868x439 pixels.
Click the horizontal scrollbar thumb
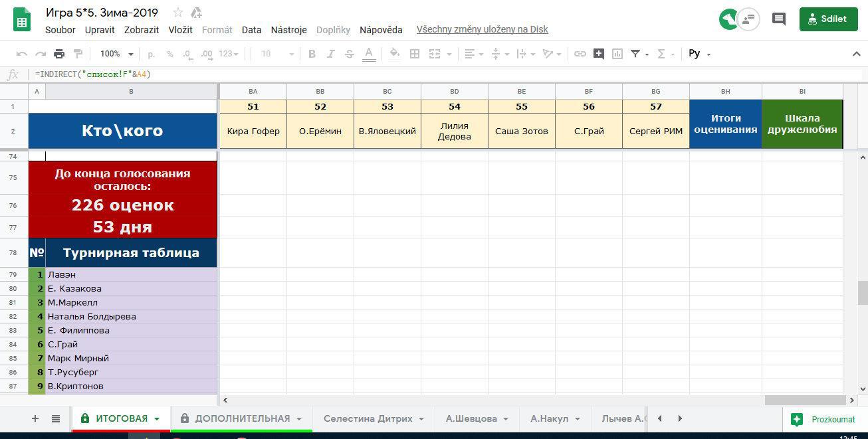click(x=805, y=400)
